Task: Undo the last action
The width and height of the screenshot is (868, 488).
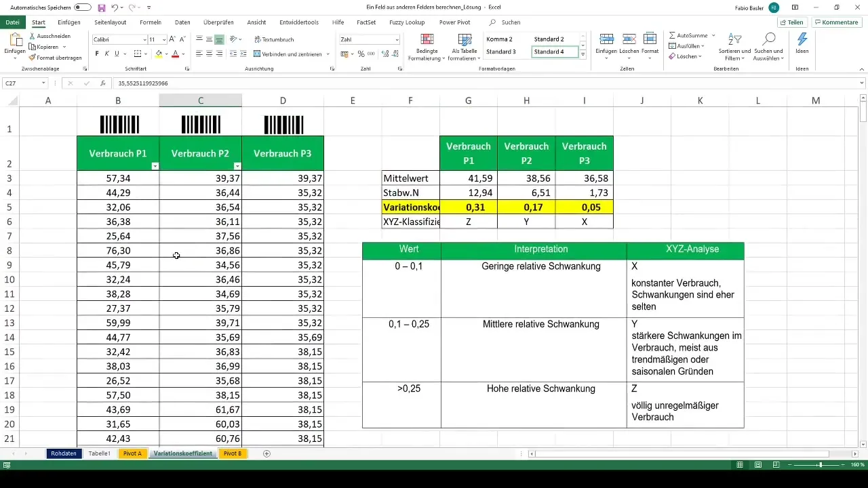Action: (x=115, y=7)
